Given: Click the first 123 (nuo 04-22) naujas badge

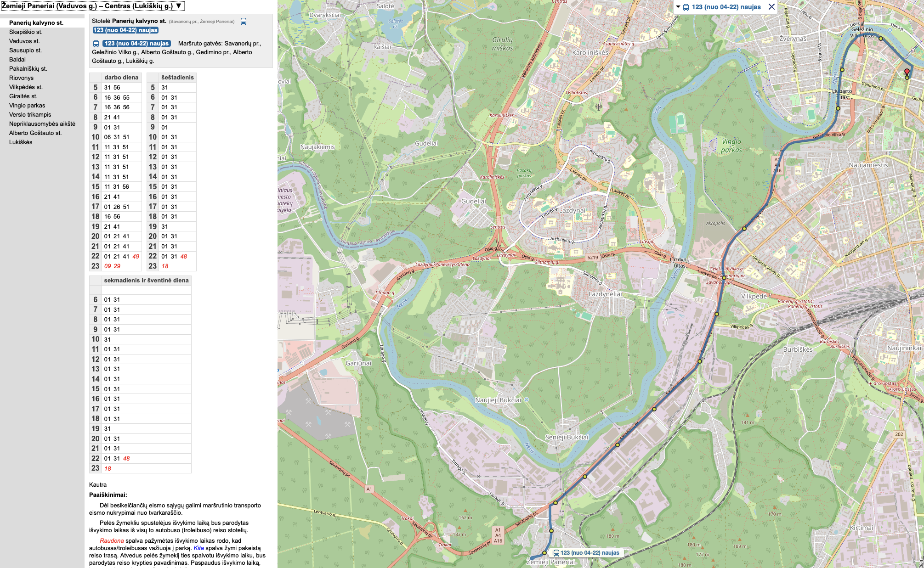Looking at the screenshot, I should click(125, 30).
